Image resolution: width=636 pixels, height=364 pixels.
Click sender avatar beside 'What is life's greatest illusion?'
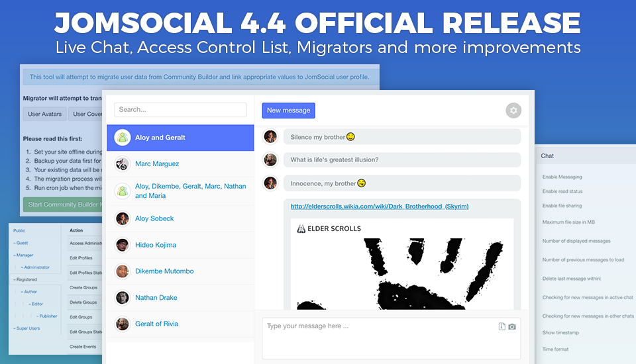270,159
